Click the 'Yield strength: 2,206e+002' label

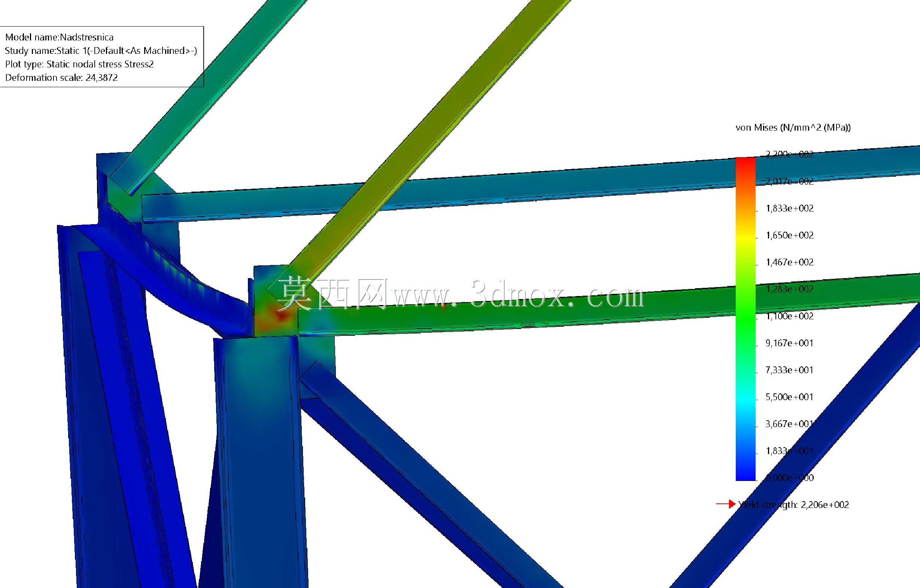[x=793, y=505]
